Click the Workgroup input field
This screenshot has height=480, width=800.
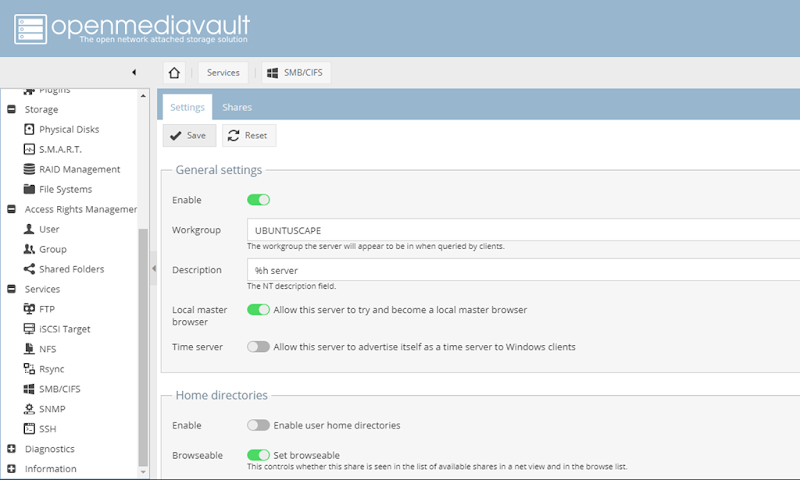[x=523, y=230]
